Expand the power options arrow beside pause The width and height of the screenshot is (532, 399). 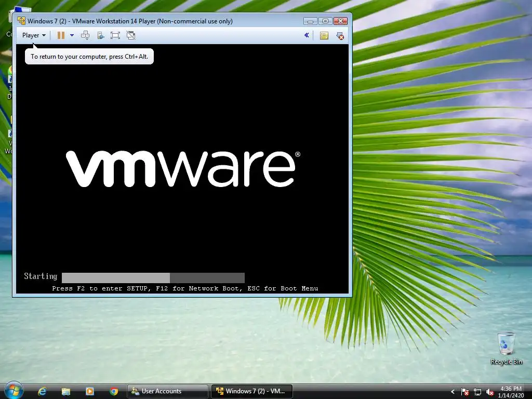(72, 35)
